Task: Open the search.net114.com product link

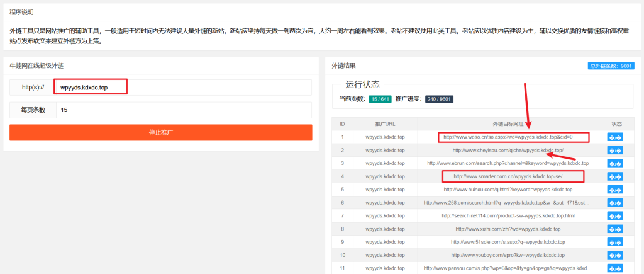Action: [x=508, y=215]
